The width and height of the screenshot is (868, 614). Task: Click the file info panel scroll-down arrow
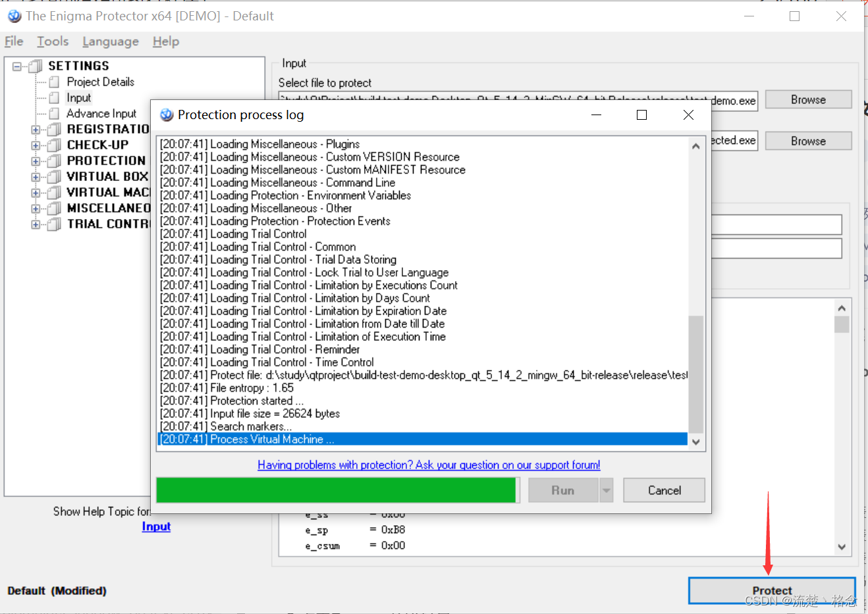(x=842, y=546)
